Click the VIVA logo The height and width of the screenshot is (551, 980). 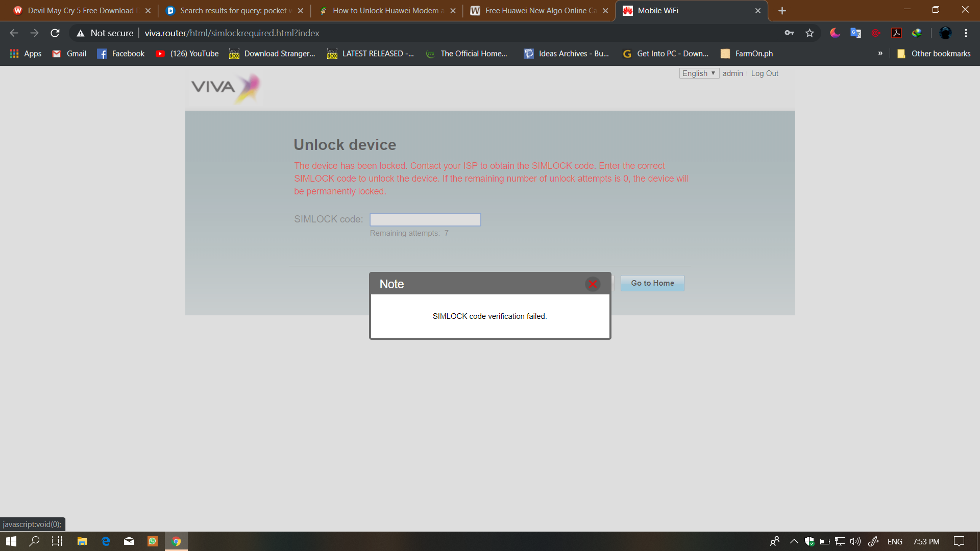pyautogui.click(x=225, y=87)
